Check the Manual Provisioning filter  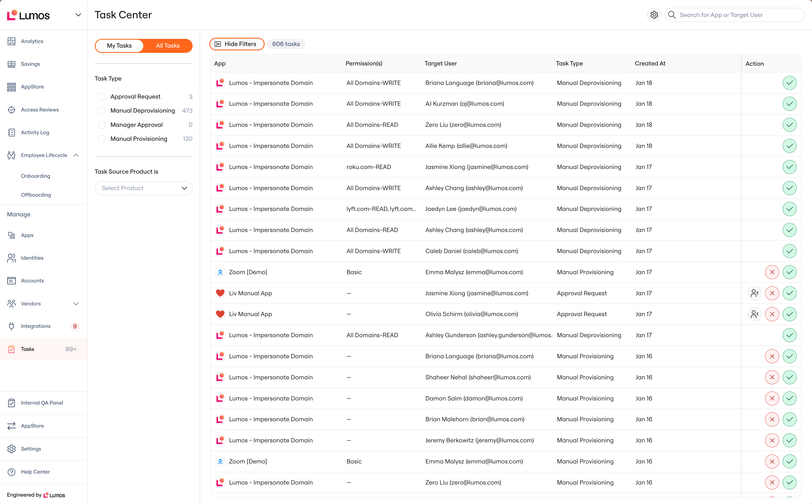point(102,139)
